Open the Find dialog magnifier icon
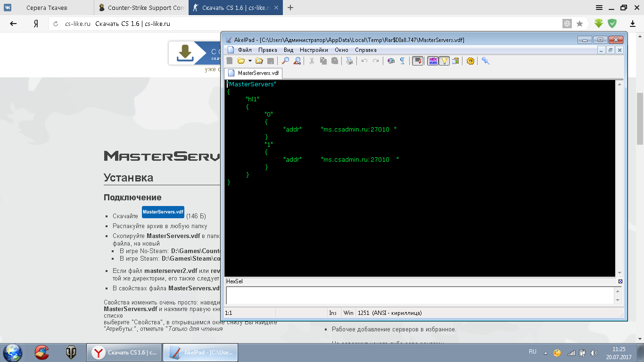 (286, 61)
